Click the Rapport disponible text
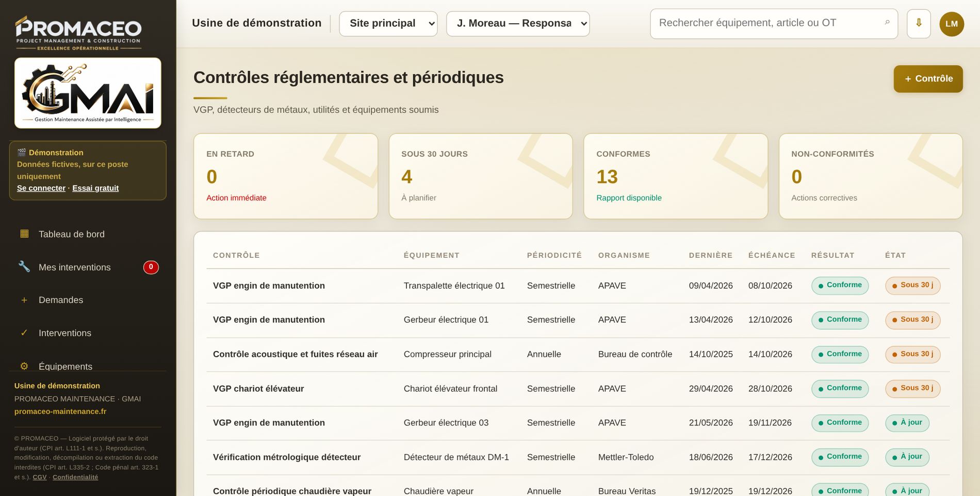 [x=629, y=198]
